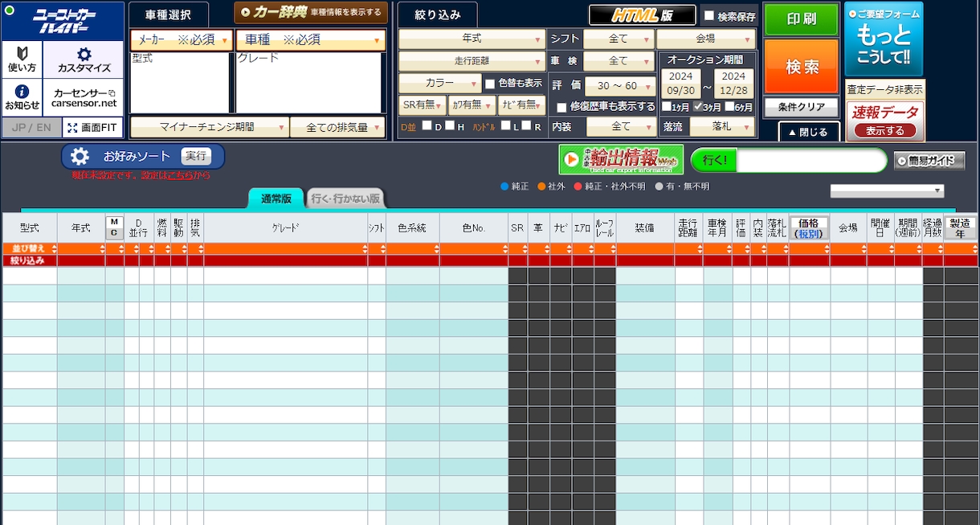Viewport: 980px width, 525px height.
Task: Click the MC column header icon
Action: (x=114, y=228)
